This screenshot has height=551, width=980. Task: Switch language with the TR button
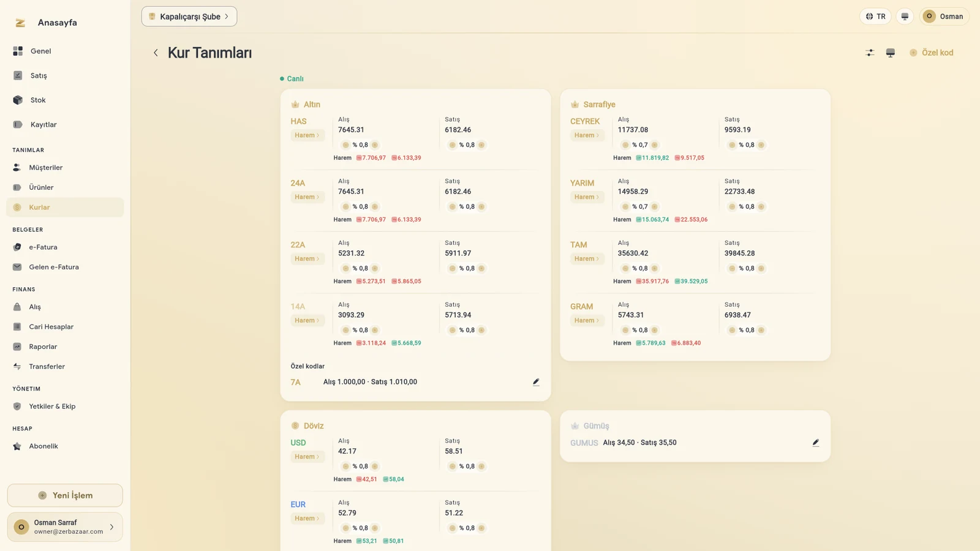(875, 17)
